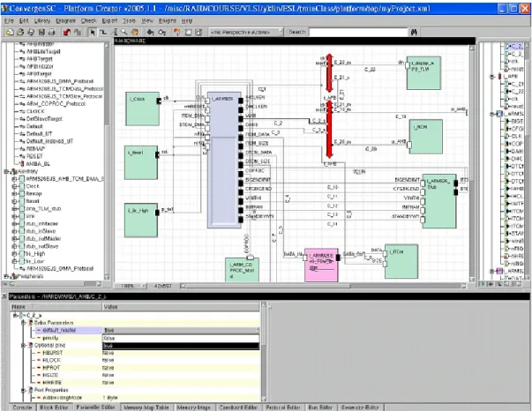Open the Check menu
Screen dimensions: 532x411
click(x=88, y=20)
